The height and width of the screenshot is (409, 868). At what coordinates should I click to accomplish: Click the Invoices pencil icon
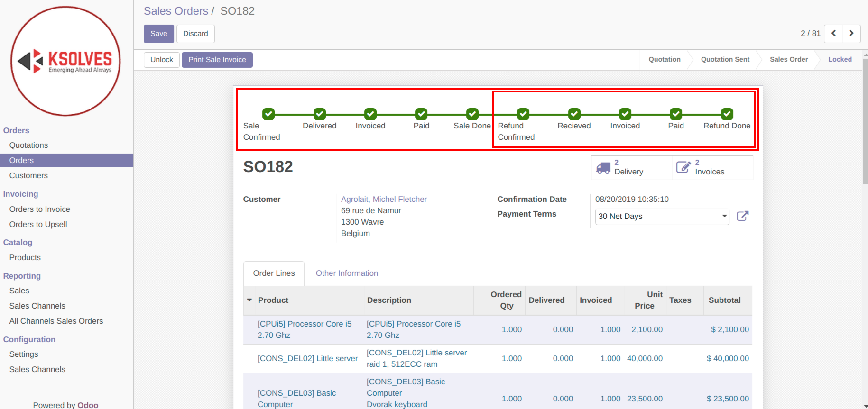(x=683, y=167)
